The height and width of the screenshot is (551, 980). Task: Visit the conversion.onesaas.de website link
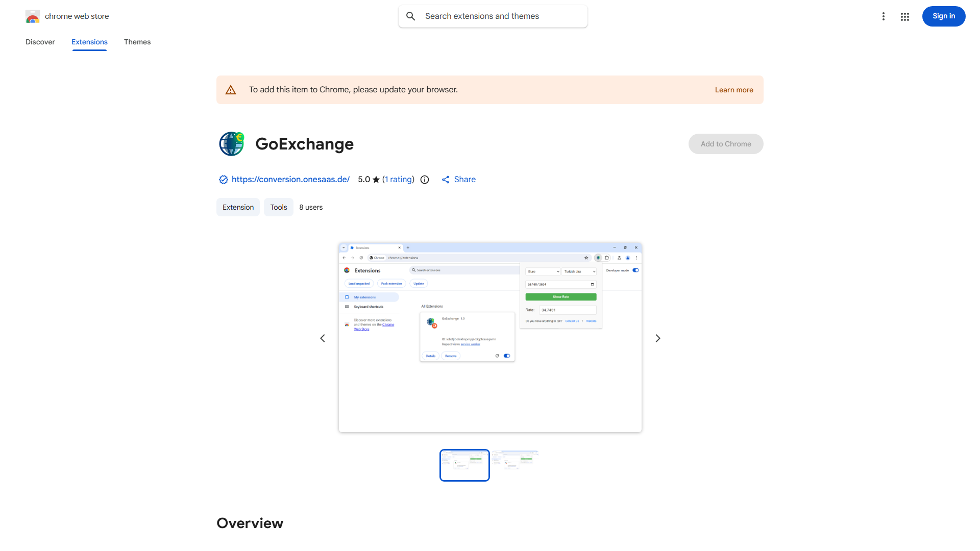[290, 179]
